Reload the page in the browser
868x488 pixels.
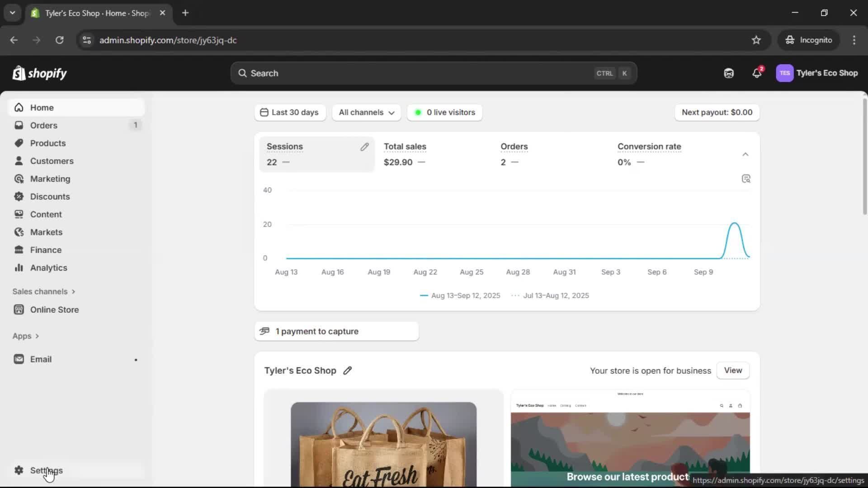click(x=59, y=40)
